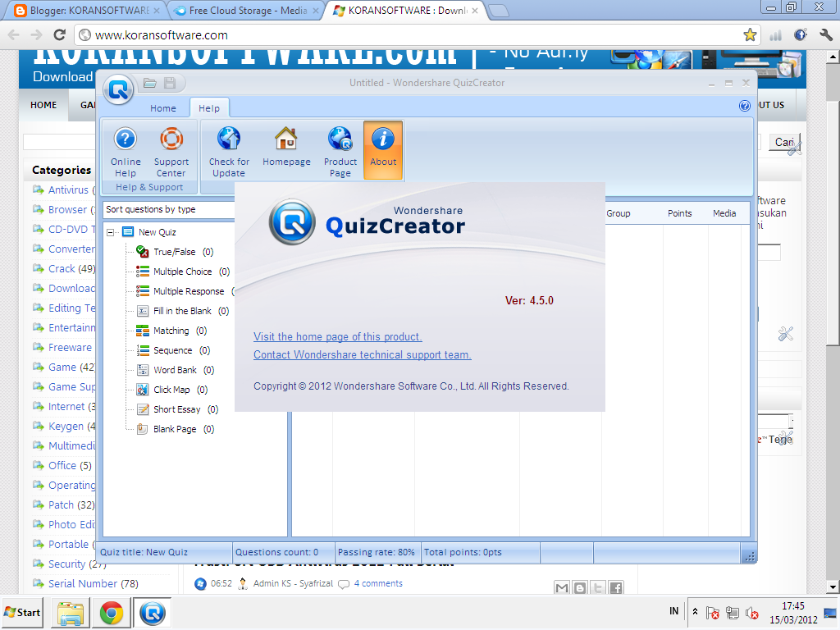Viewport: 840px width, 630px height.
Task: Select the Short Essay question type
Action: point(177,410)
